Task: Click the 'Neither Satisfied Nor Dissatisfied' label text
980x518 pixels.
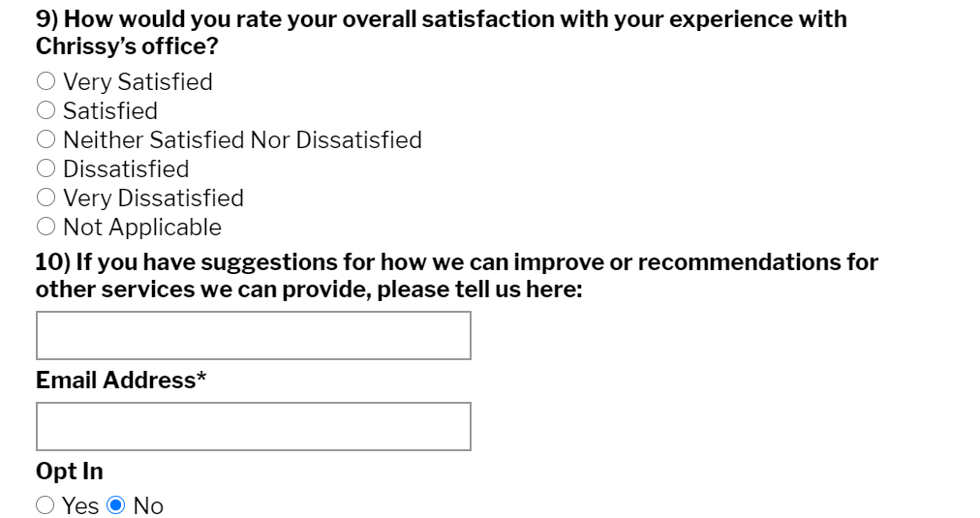Action: click(242, 140)
